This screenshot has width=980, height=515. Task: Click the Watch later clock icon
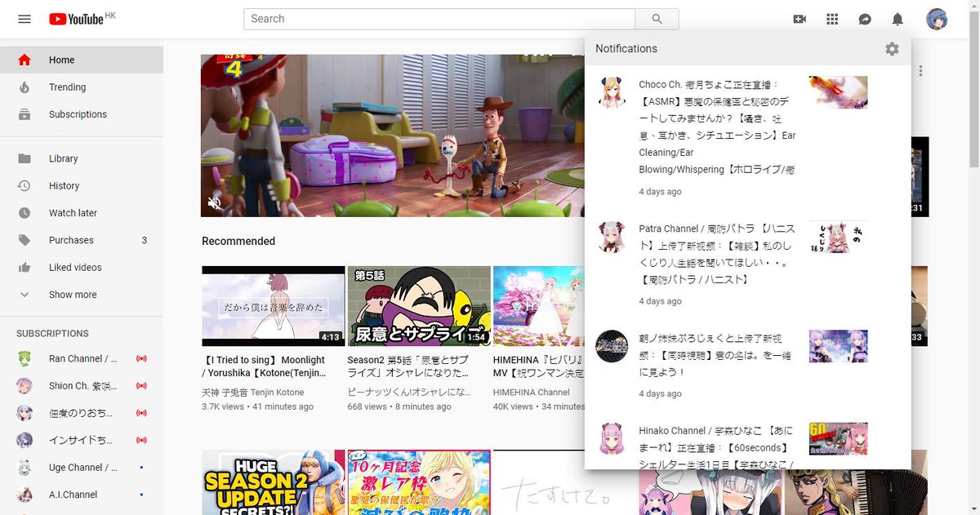click(x=24, y=213)
